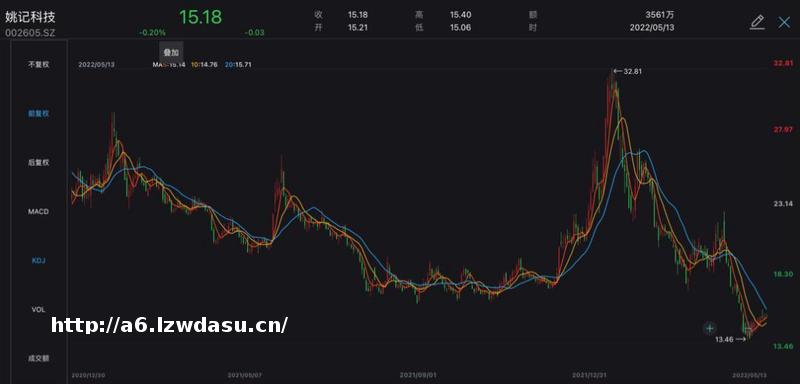The image size is (800, 384).
Task: Close the chart with the X icon
Action: click(x=784, y=22)
